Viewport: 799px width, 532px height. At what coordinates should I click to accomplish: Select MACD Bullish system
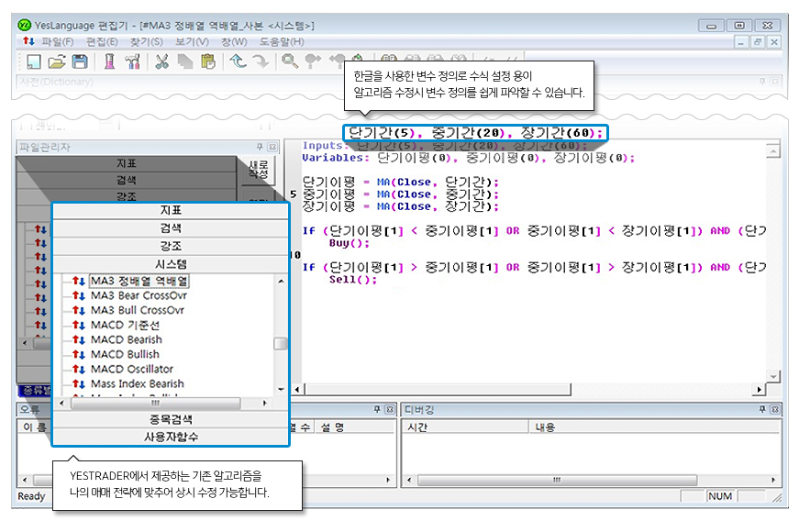point(125,354)
